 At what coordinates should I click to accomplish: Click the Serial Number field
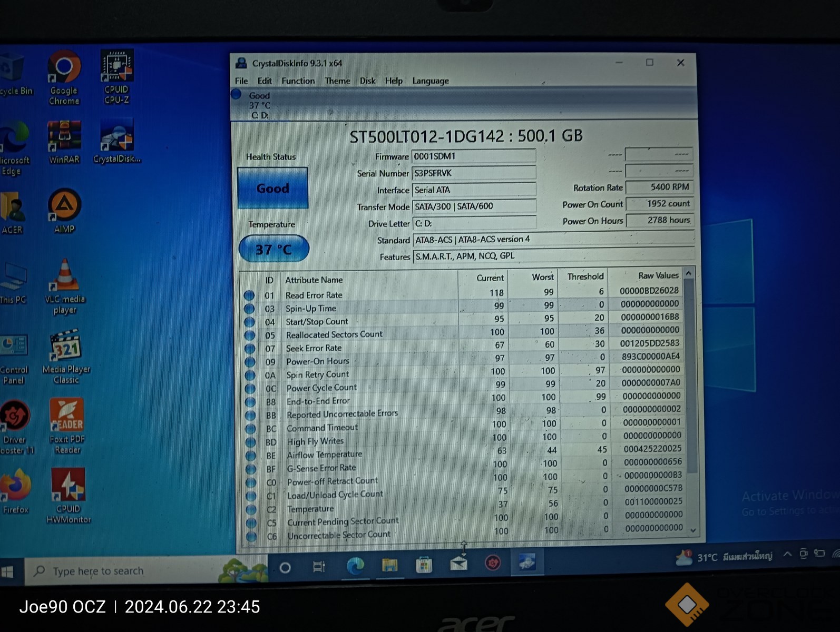point(473,173)
